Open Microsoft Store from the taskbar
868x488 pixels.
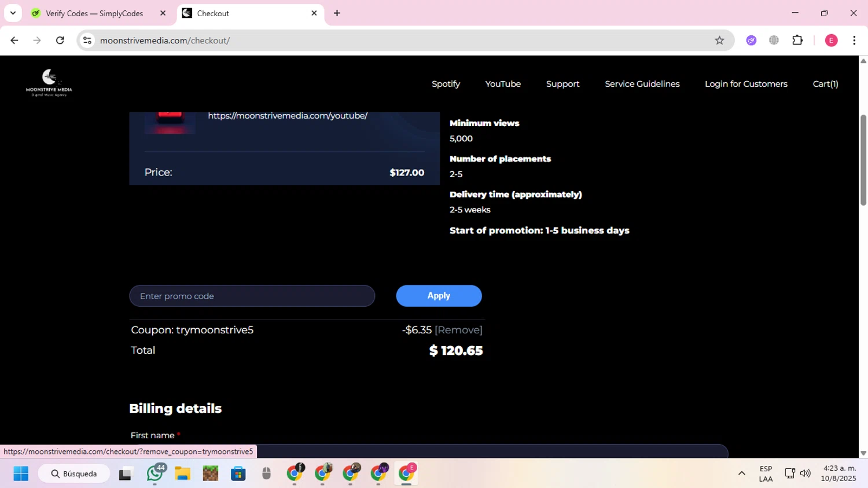(x=238, y=474)
